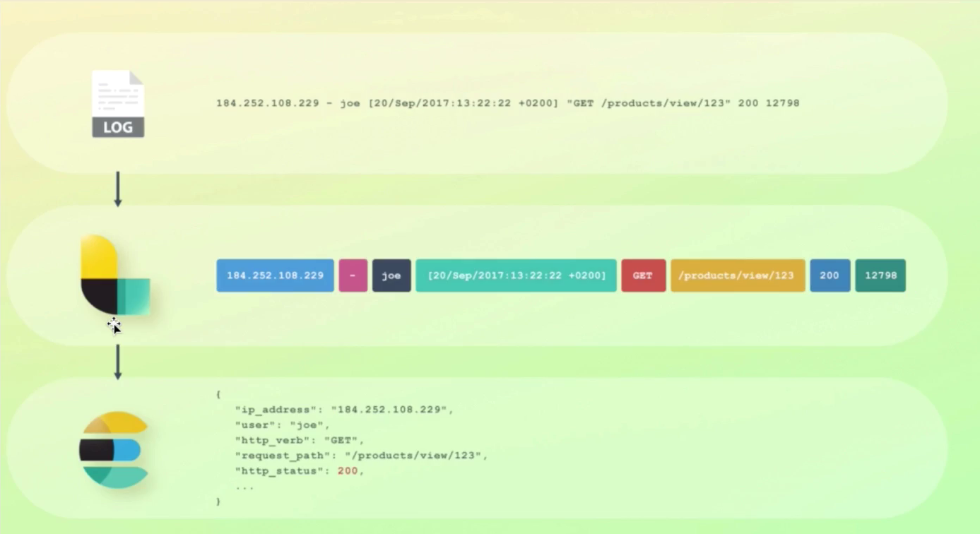Select the blue 184.252.108.229 IP block

[276, 275]
